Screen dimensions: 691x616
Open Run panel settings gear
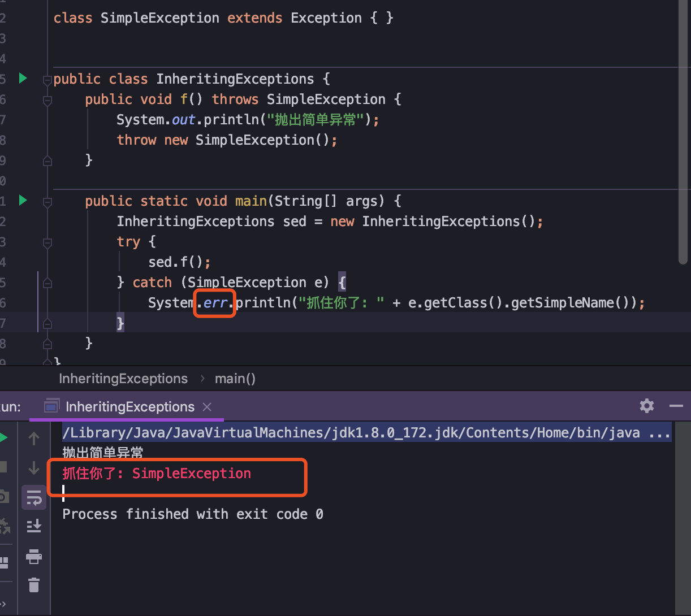point(647,406)
